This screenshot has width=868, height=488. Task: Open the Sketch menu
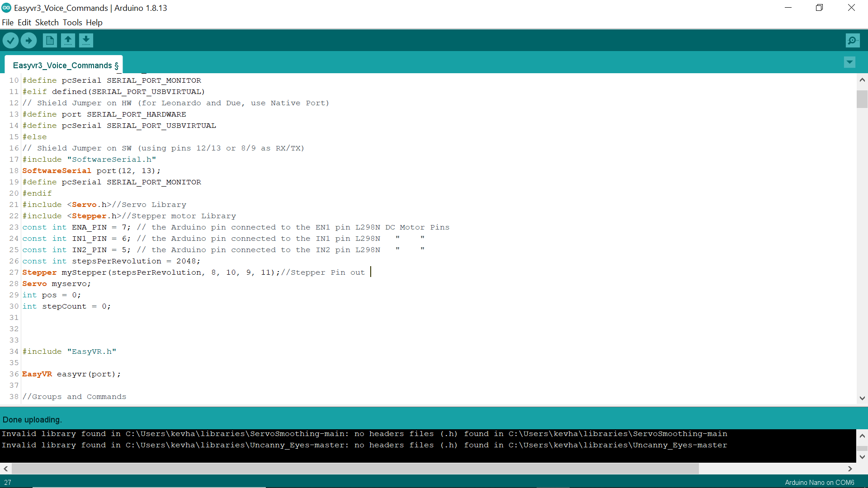tap(47, 22)
